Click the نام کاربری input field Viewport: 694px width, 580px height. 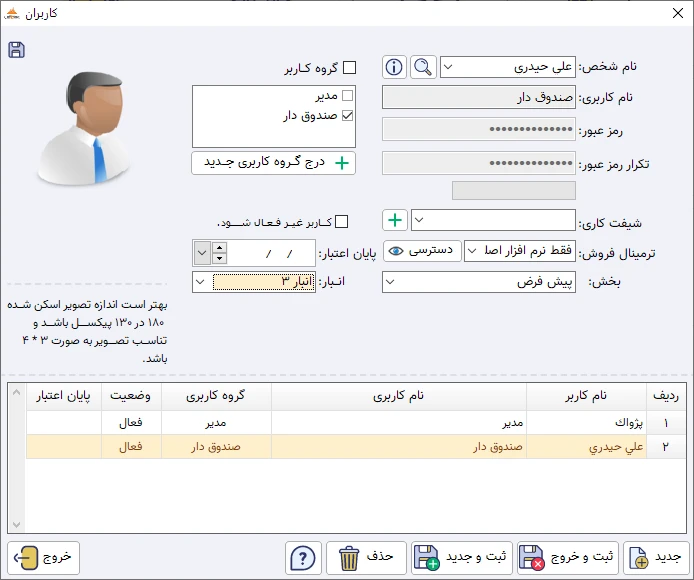479,97
